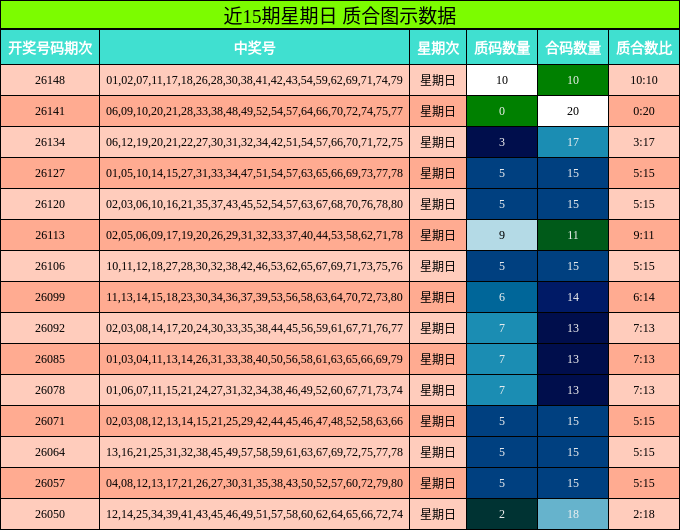Screen dimensions: 680x530
Task: Click composite count 18 in row 26050
Action: [573, 514]
